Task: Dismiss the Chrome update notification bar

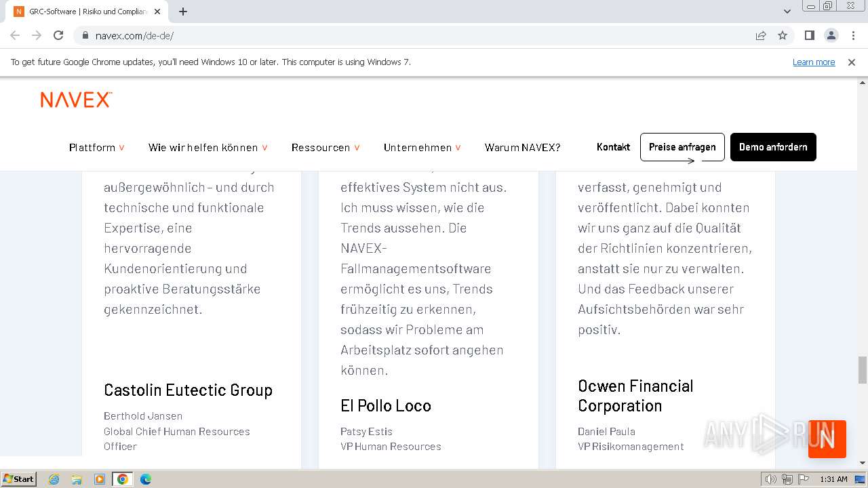Action: point(852,62)
